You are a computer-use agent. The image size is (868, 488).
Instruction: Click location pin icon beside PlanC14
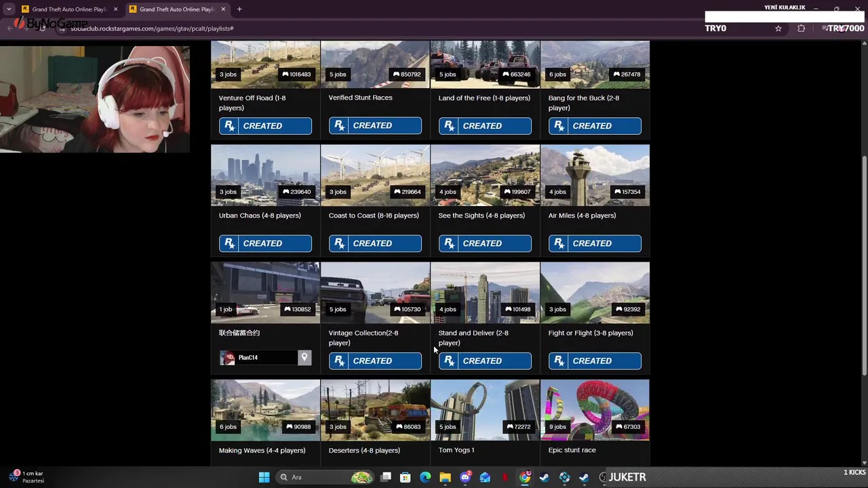click(304, 357)
